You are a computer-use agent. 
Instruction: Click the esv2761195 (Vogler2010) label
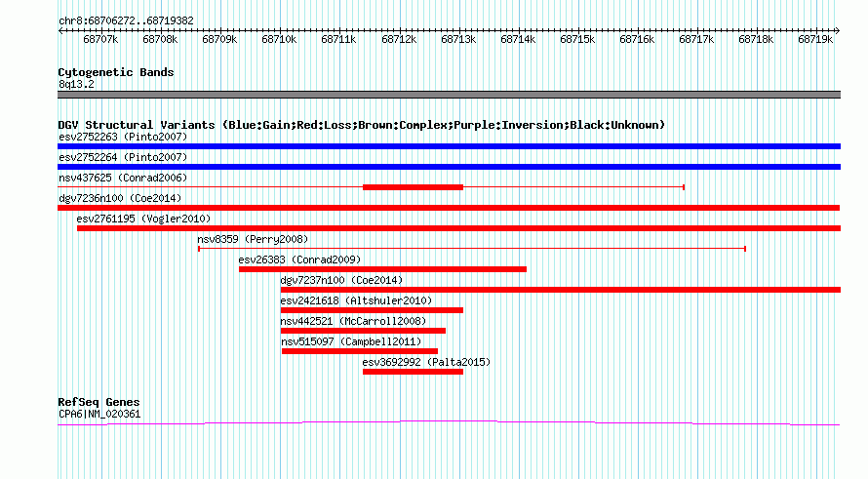pos(144,219)
